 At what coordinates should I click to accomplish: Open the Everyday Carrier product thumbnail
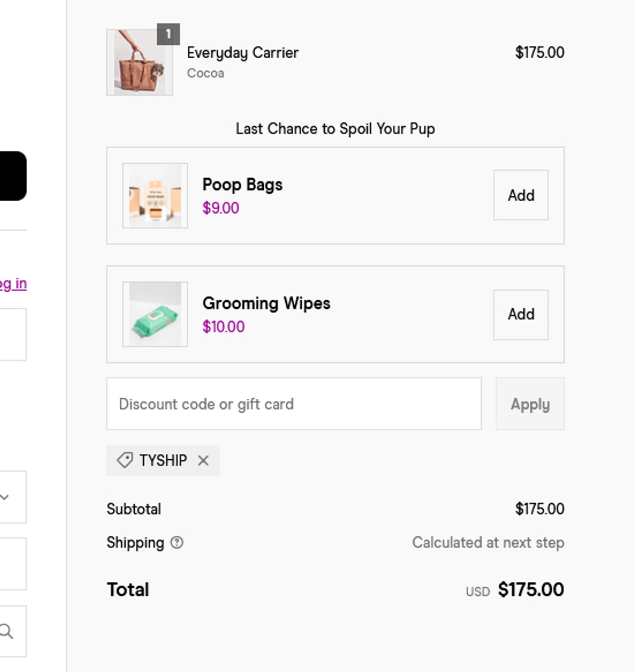[139, 62]
